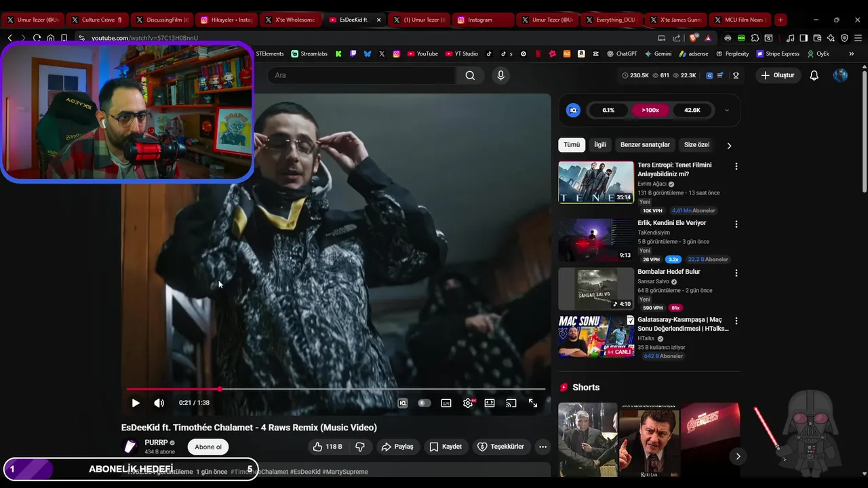Open Bombalar Hedef Bulur video title
This screenshot has width=868, height=488.
pos(669,272)
